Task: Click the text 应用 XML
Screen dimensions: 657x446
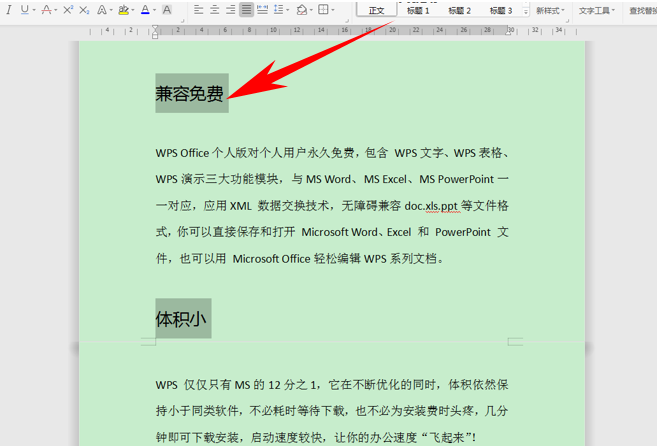Action: pyautogui.click(x=228, y=206)
